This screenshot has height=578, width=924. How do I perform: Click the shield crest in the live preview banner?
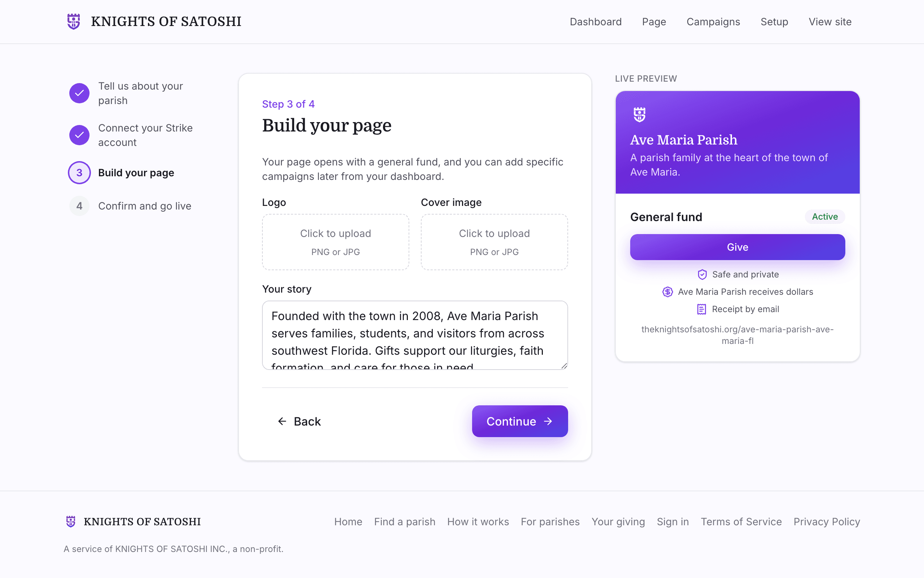tap(640, 114)
